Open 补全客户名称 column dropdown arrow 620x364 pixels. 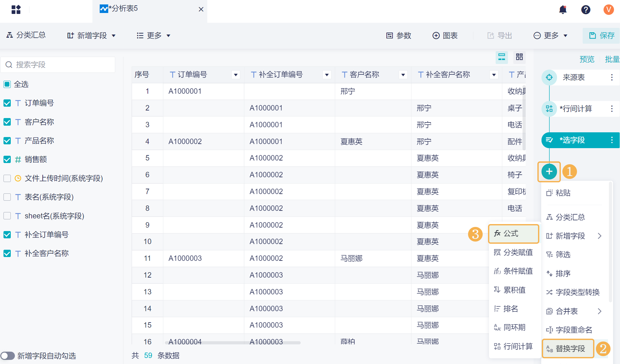[494, 75]
